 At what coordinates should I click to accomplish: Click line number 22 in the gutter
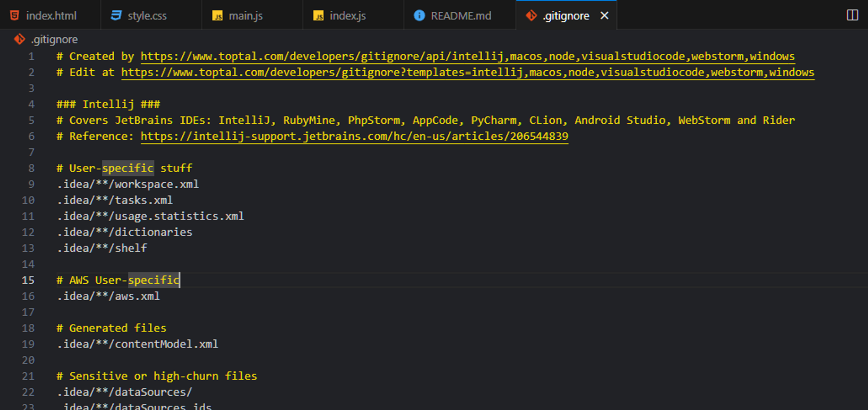pyautogui.click(x=28, y=392)
